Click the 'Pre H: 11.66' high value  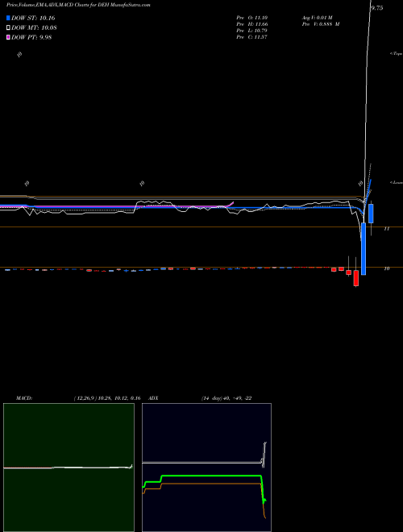click(252, 24)
